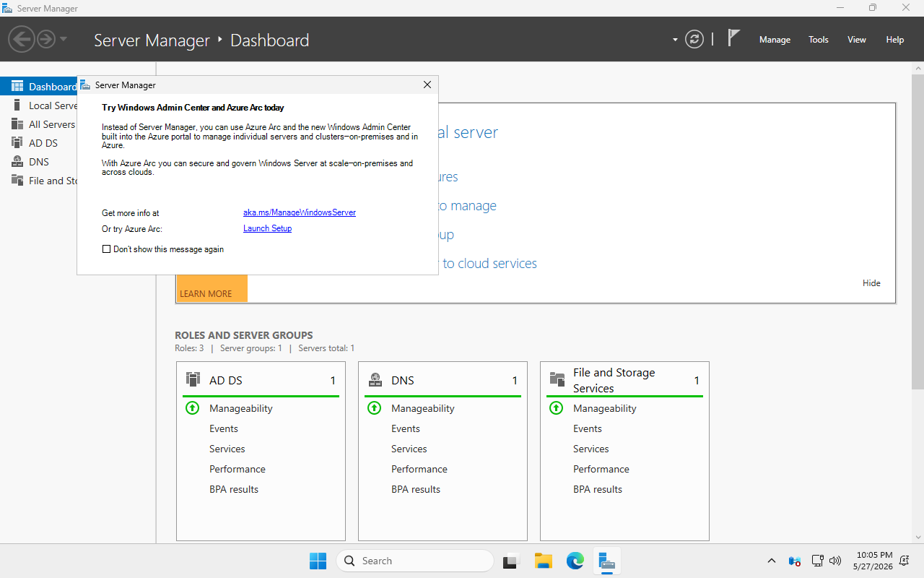Image resolution: width=924 pixels, height=578 pixels.
Task: Select Dashboard in the sidebar
Action: click(x=39, y=87)
